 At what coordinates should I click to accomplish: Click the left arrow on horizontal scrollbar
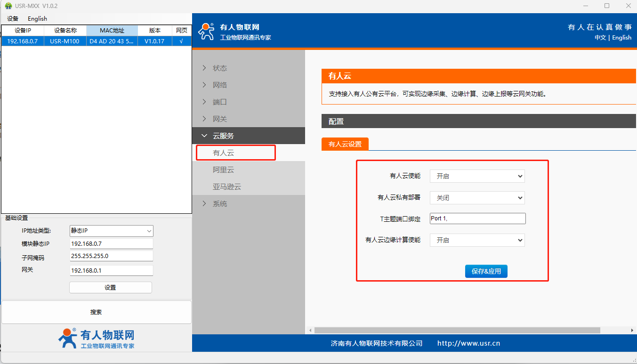coord(310,331)
